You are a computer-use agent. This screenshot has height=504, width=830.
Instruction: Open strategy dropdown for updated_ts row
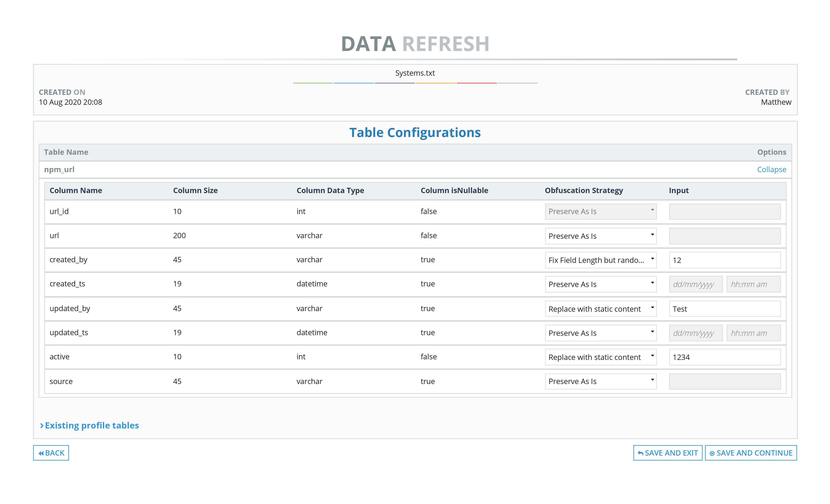(600, 333)
